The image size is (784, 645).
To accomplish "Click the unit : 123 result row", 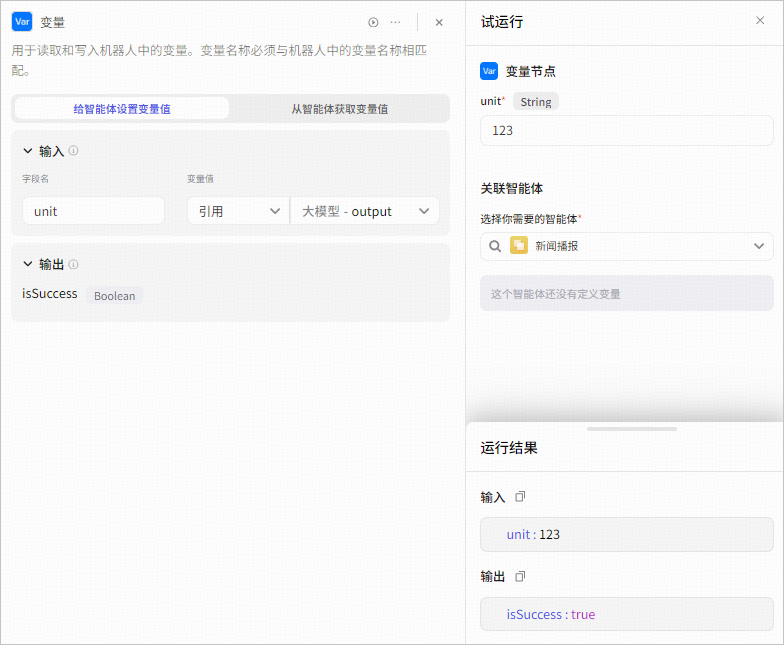I will (x=626, y=534).
